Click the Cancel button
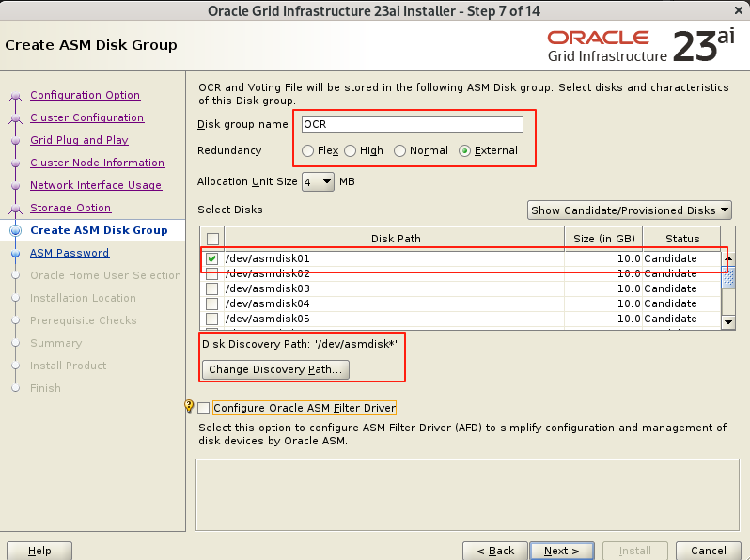The width and height of the screenshot is (750, 560). click(x=709, y=551)
